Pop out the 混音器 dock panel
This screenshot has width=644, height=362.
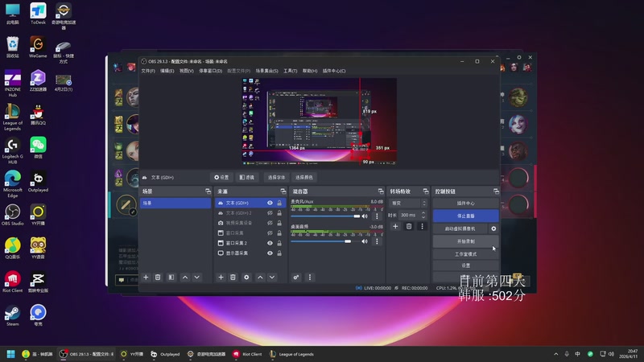(x=381, y=191)
